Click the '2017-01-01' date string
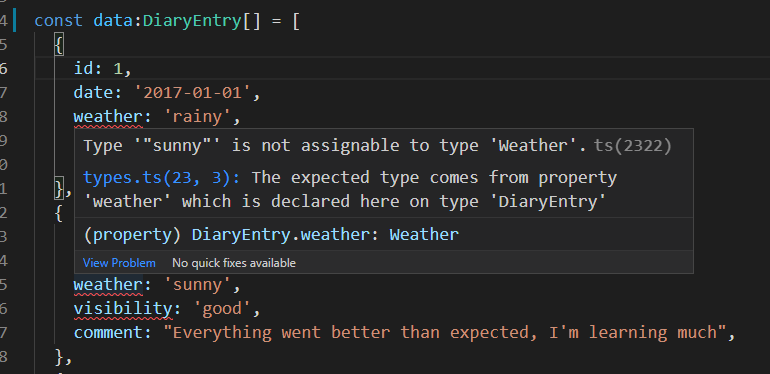This screenshot has width=770, height=374. 192,92
